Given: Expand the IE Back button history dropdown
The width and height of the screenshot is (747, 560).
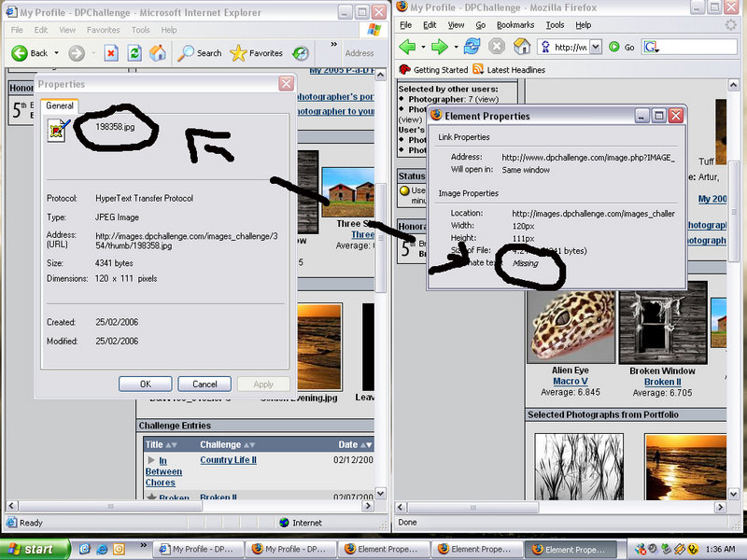Looking at the screenshot, I should tap(57, 53).
